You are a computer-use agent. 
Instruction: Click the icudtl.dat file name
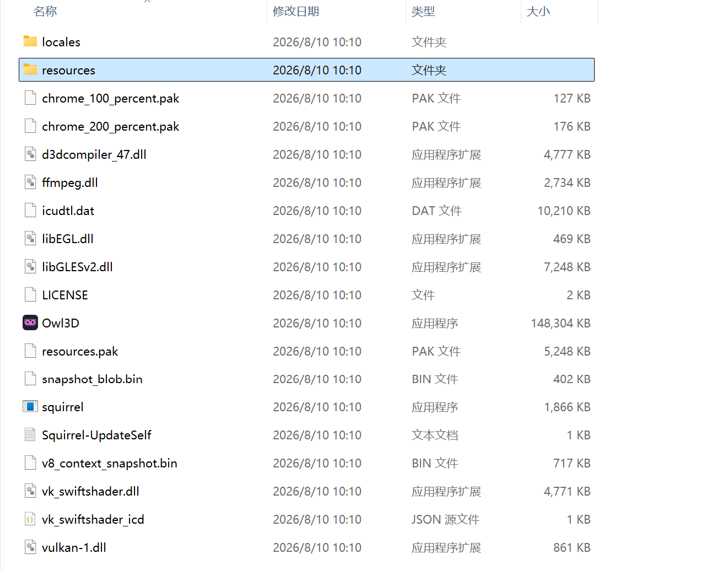[68, 211]
